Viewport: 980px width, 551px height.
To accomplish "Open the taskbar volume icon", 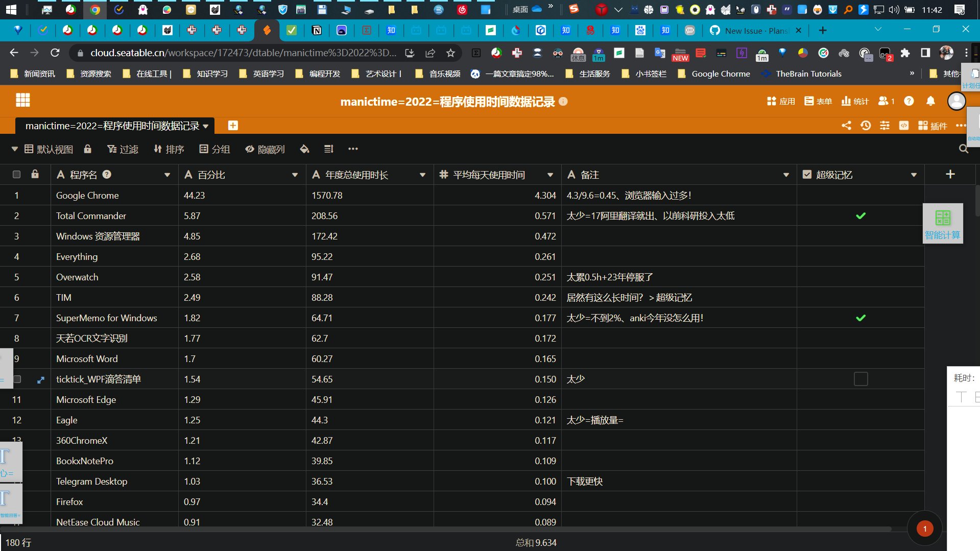I will tap(894, 10).
